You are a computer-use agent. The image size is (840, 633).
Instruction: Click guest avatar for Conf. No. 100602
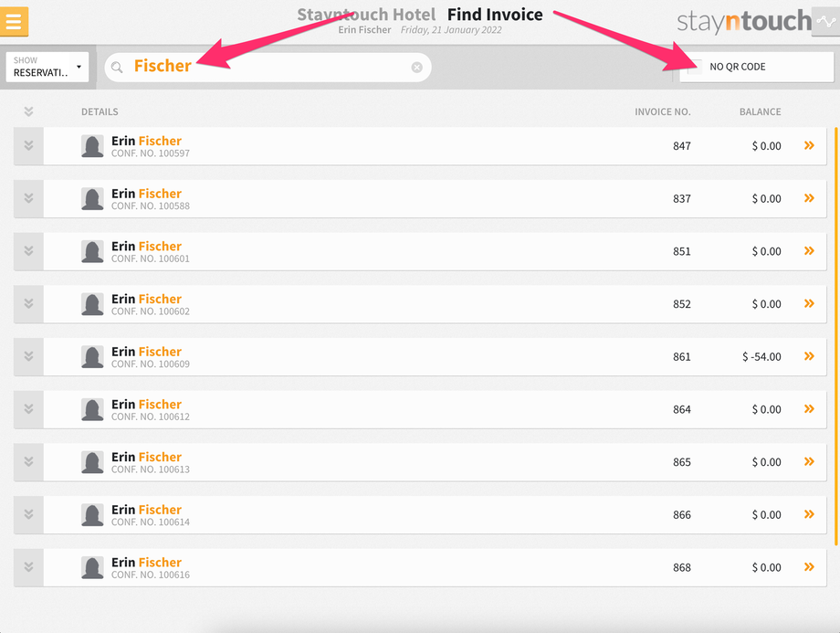(92, 304)
